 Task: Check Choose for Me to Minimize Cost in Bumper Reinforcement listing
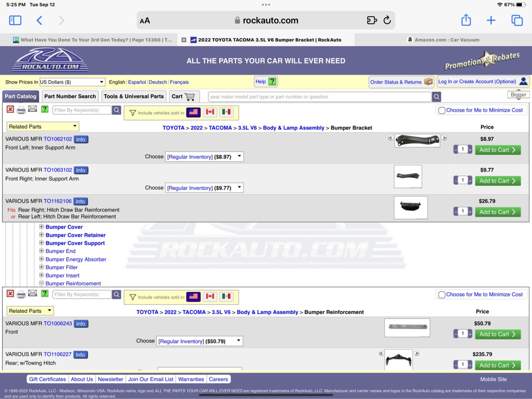[x=442, y=295]
